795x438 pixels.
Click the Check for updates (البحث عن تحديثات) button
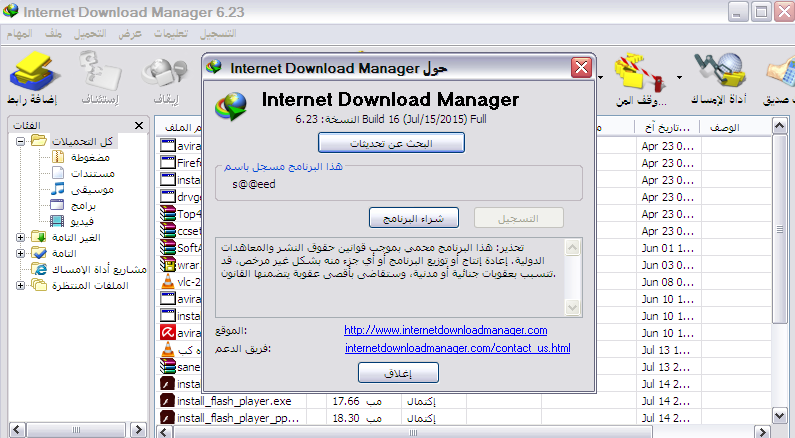coord(391,143)
